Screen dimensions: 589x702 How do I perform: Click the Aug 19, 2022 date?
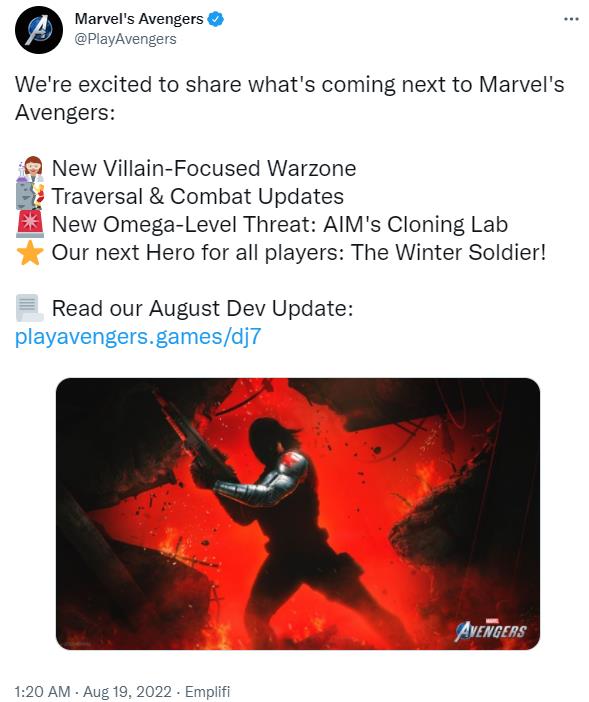(127, 691)
